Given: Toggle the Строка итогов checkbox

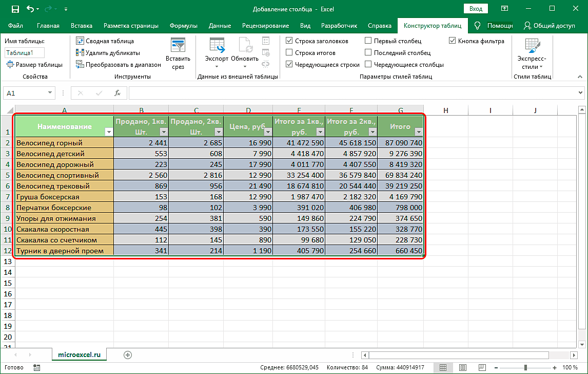Looking at the screenshot, I should 289,53.
